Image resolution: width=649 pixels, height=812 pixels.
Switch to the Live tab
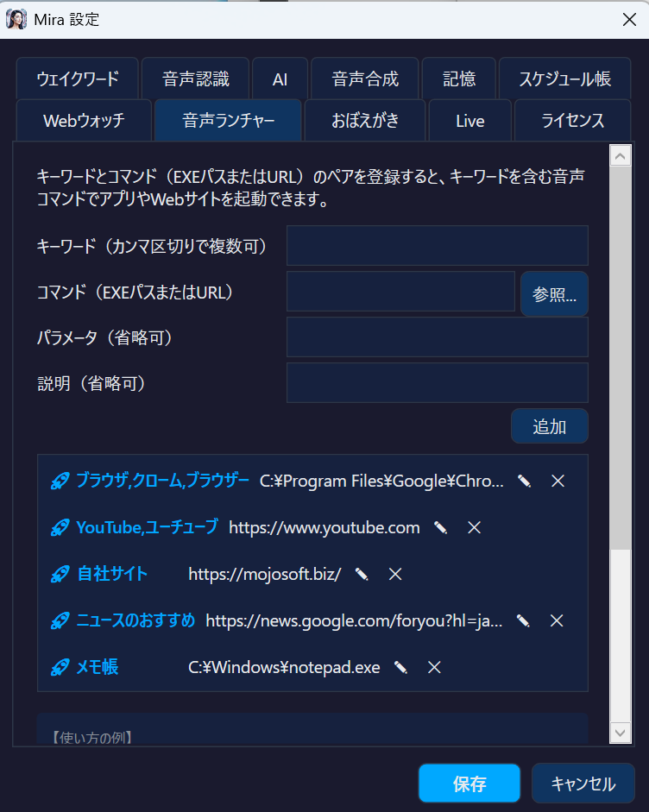pyautogui.click(x=470, y=121)
